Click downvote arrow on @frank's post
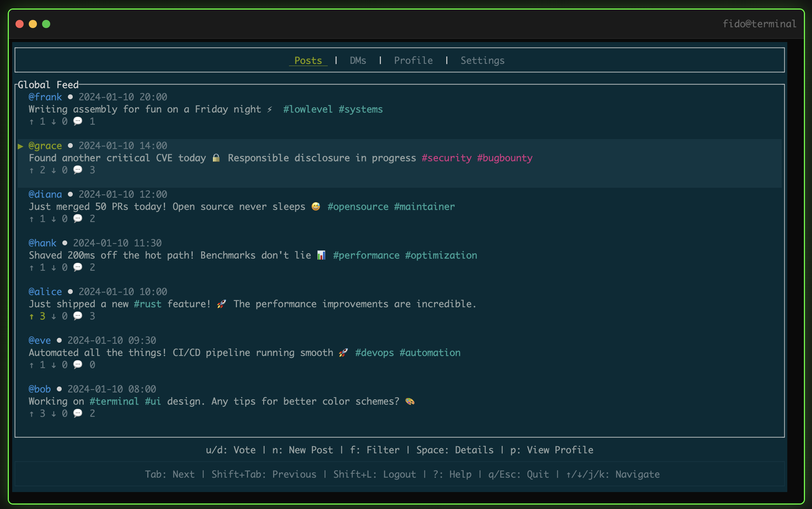This screenshot has height=509, width=812. (x=54, y=121)
